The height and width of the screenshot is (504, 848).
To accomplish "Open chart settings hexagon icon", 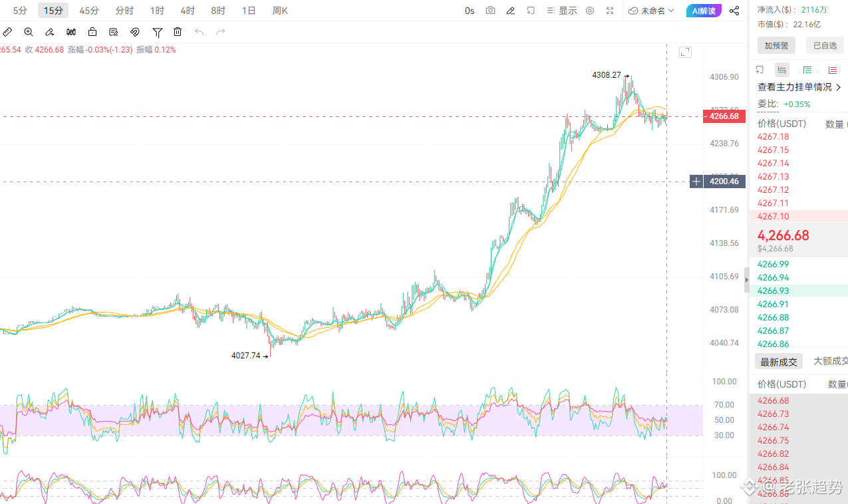I will click(590, 11).
